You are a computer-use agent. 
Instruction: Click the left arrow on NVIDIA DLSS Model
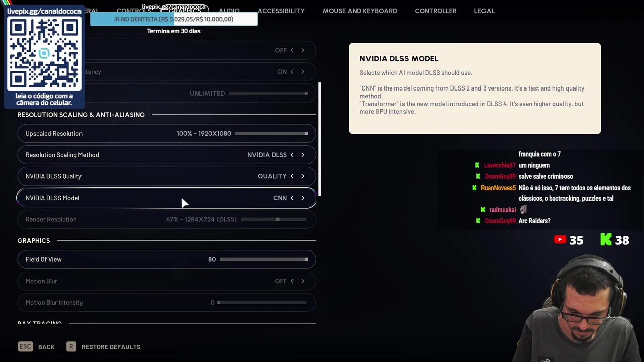292,198
